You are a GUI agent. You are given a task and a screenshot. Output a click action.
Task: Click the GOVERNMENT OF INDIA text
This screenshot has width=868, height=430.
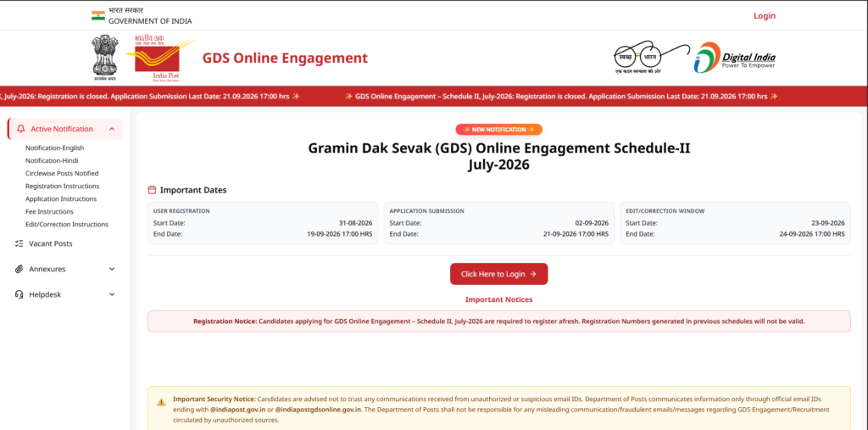pos(150,21)
